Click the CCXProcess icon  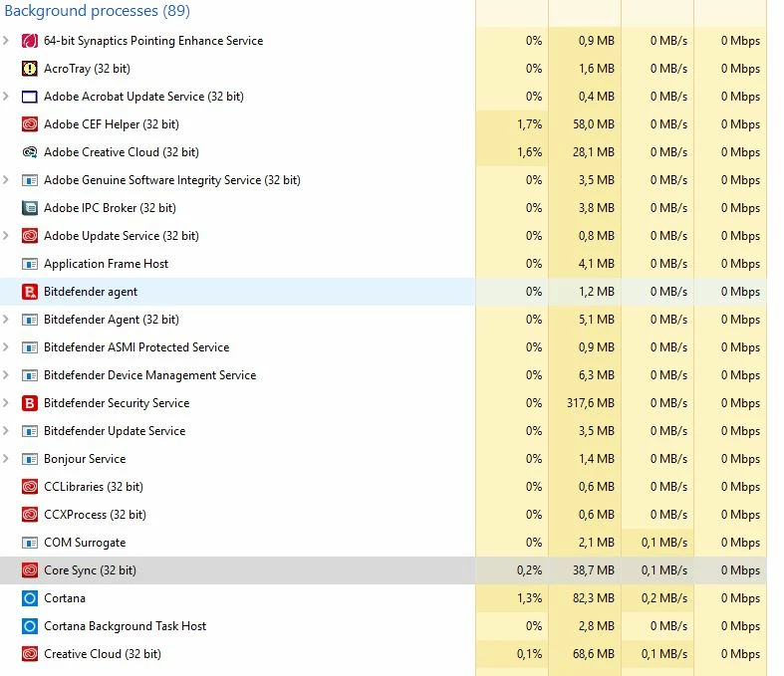click(30, 515)
